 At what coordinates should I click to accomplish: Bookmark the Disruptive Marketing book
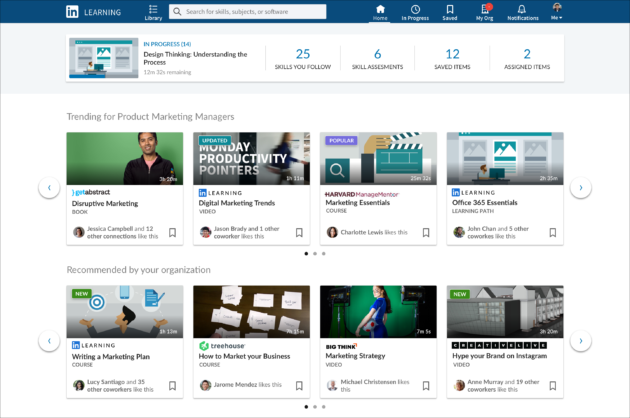[172, 232]
